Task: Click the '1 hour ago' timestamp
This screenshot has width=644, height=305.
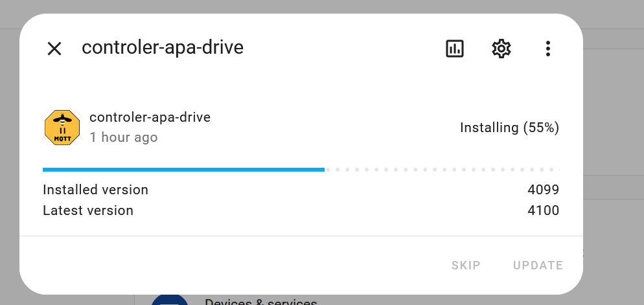Action: click(124, 137)
